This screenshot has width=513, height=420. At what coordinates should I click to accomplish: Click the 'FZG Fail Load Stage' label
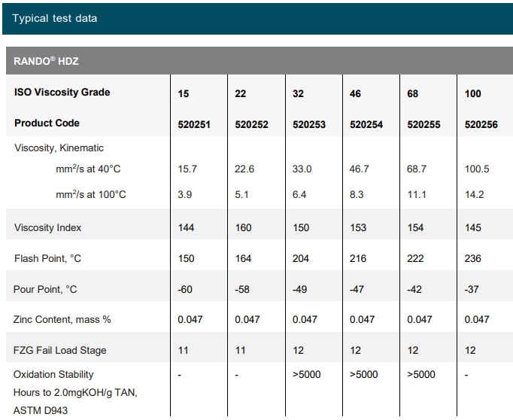tap(60, 351)
